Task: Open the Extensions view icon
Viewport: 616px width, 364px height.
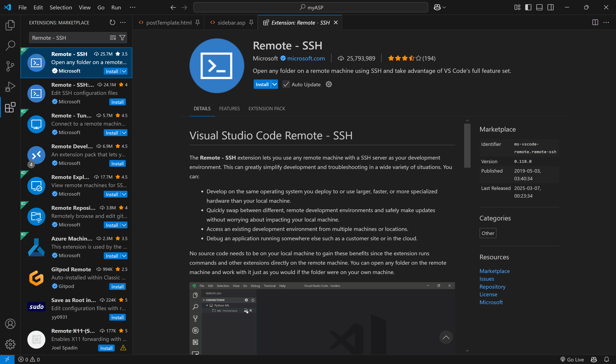Action: [x=10, y=107]
